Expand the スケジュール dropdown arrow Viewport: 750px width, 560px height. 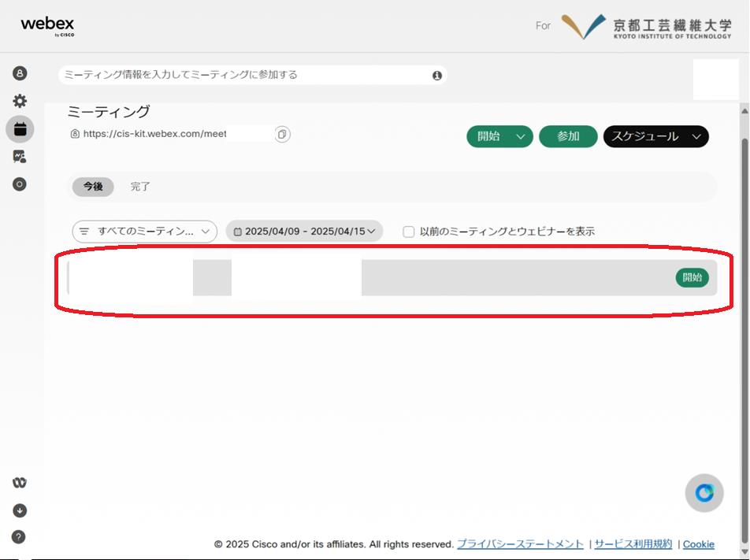[x=696, y=137]
